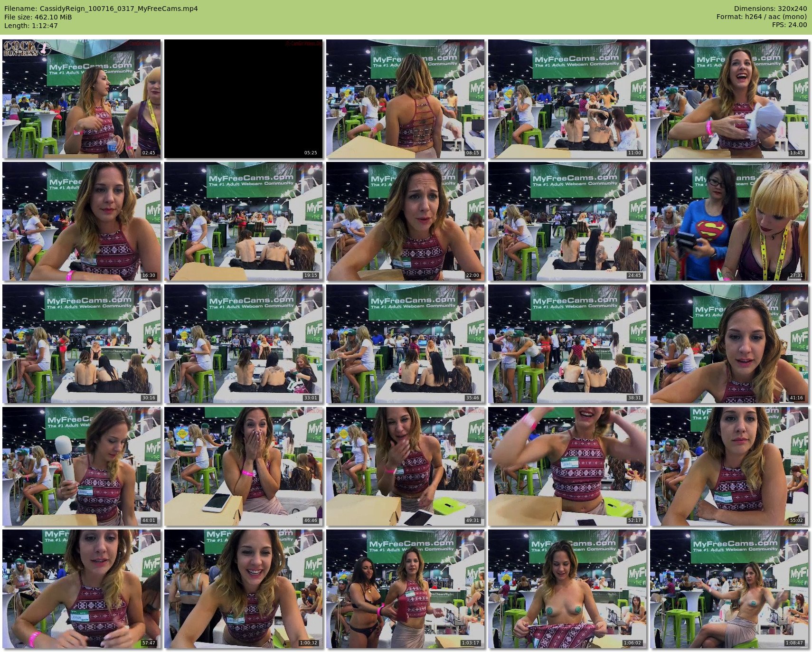Choose the thumbnail marked 19:15
Image resolution: width=812 pixels, height=652 pixels.
(244, 221)
